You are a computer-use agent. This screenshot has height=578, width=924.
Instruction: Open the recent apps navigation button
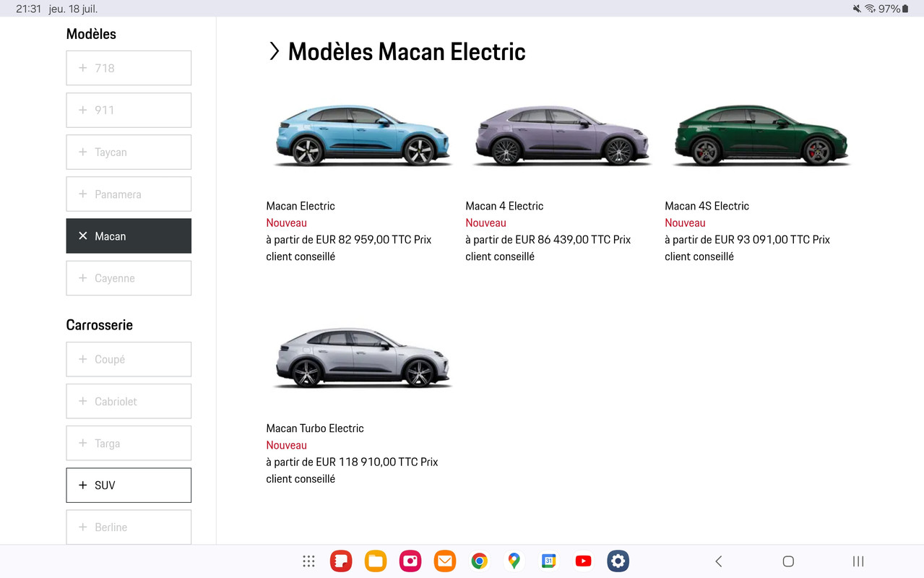coord(858,561)
